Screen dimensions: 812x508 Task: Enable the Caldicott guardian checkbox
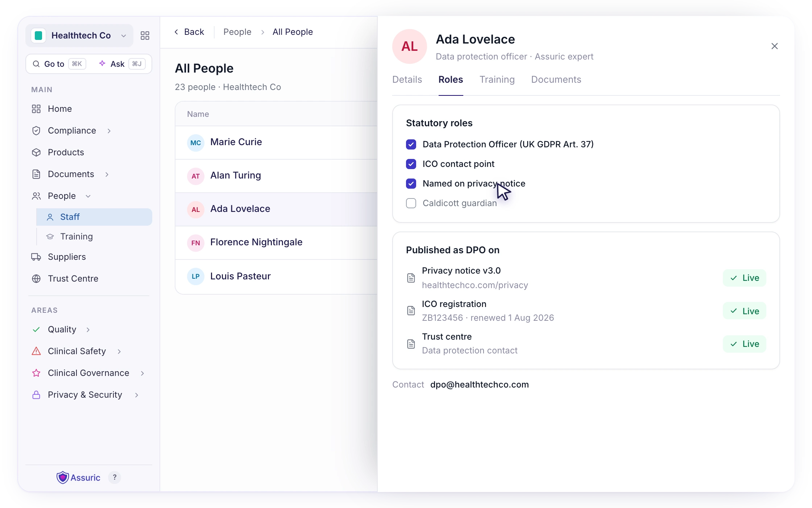click(x=411, y=203)
